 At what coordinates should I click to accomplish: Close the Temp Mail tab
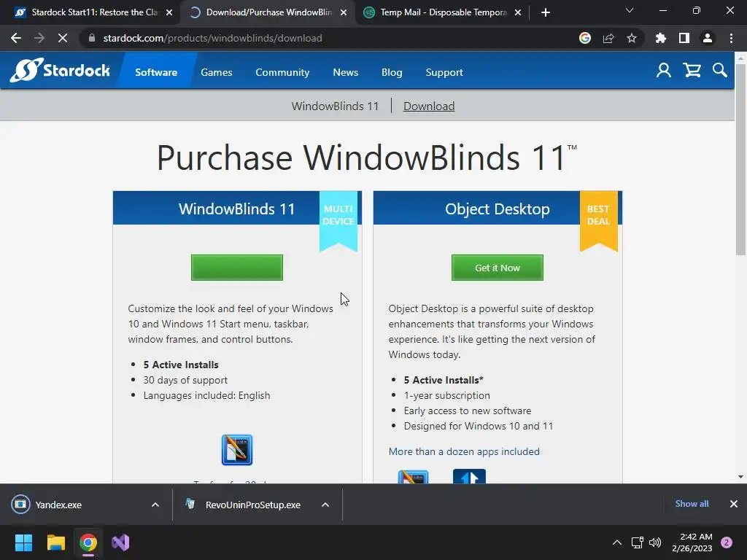point(518,12)
